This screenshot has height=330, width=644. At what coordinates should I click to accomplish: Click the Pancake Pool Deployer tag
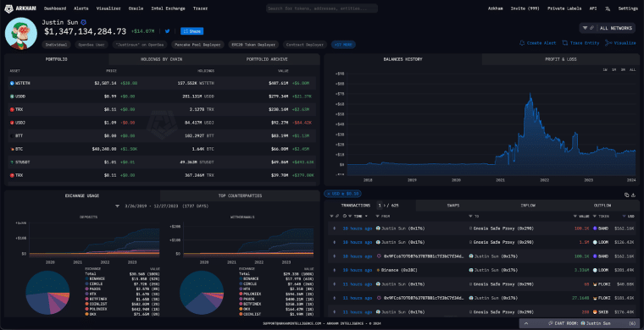[x=197, y=45]
